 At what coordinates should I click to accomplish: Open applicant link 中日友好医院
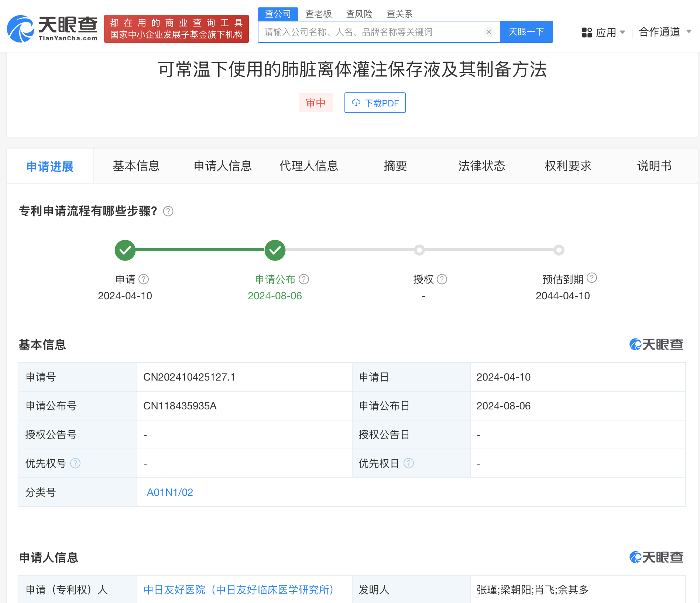(x=239, y=590)
